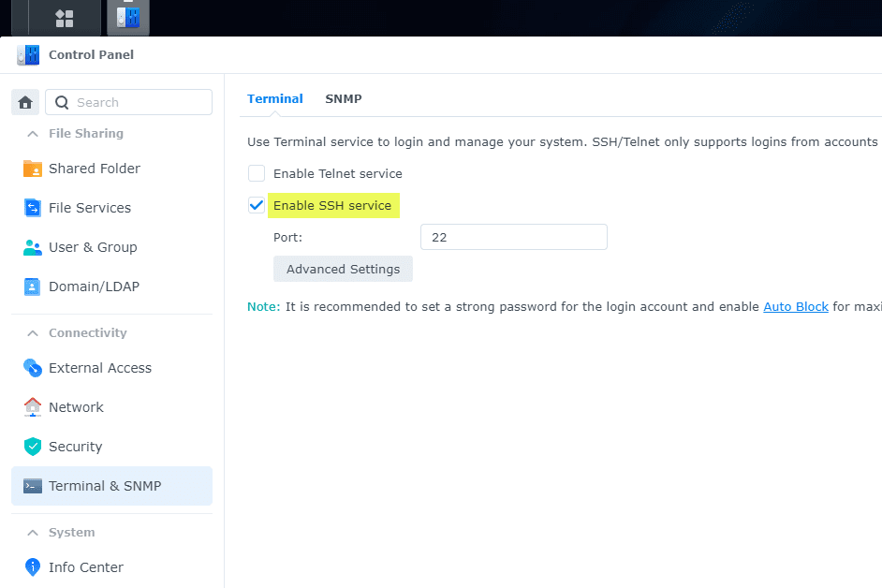Enable Telnet service checkbox
This screenshot has width=882, height=588.
click(257, 173)
